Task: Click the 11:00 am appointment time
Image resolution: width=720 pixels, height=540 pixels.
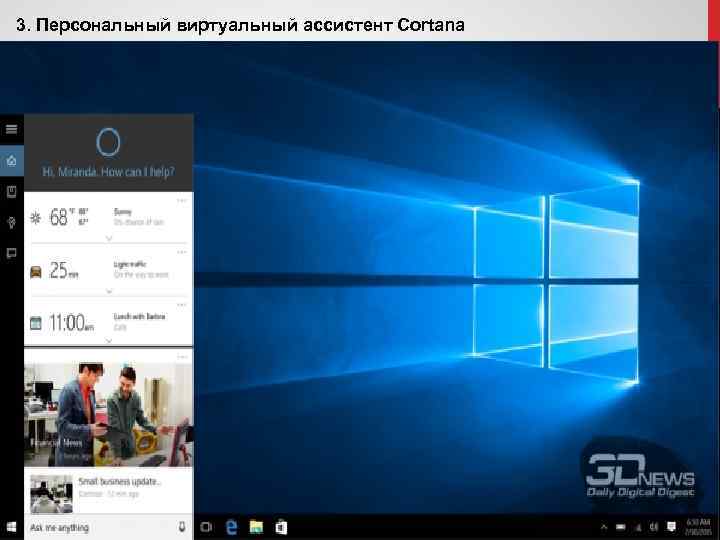Action: coord(71,323)
